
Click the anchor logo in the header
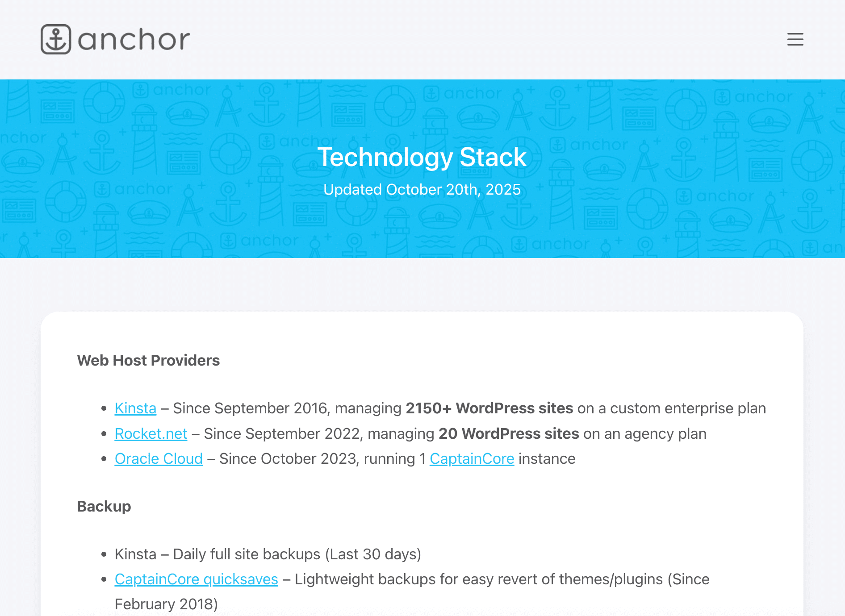(115, 39)
